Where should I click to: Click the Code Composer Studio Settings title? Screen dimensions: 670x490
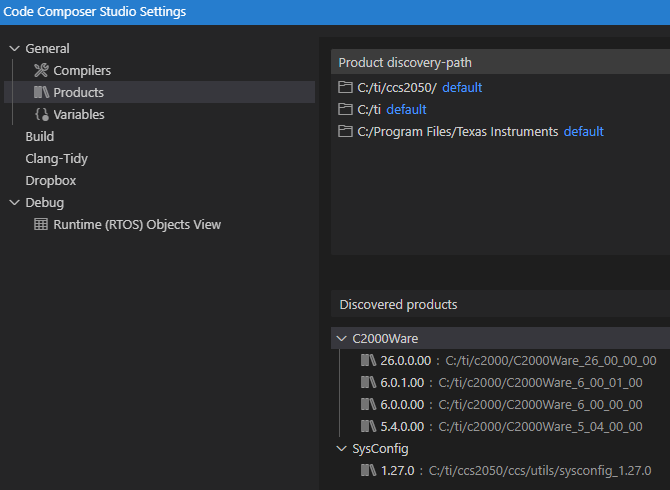(x=94, y=12)
